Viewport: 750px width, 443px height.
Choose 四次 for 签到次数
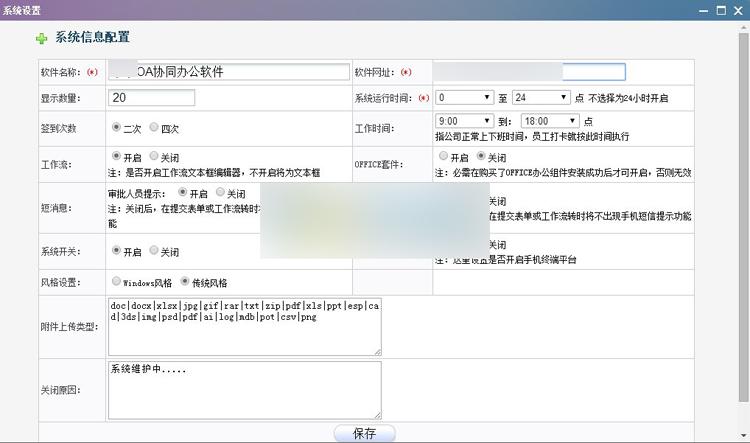[155, 128]
